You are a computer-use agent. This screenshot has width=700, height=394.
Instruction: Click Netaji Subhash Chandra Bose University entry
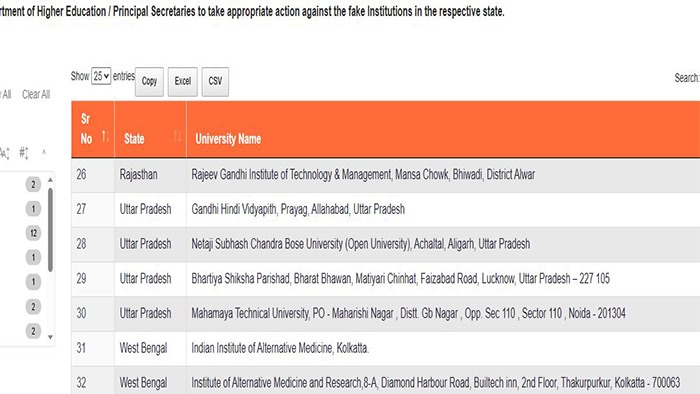361,244
